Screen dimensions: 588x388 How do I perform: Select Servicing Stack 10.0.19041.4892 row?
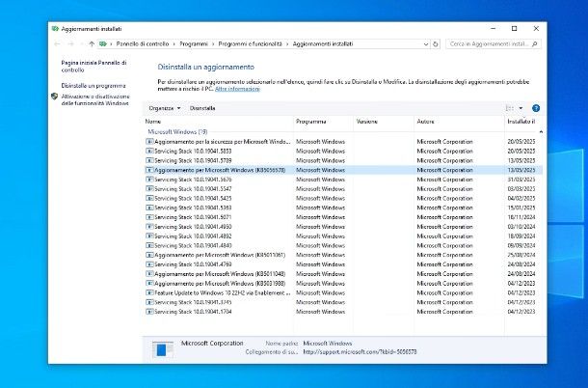pyautogui.click(x=342, y=236)
